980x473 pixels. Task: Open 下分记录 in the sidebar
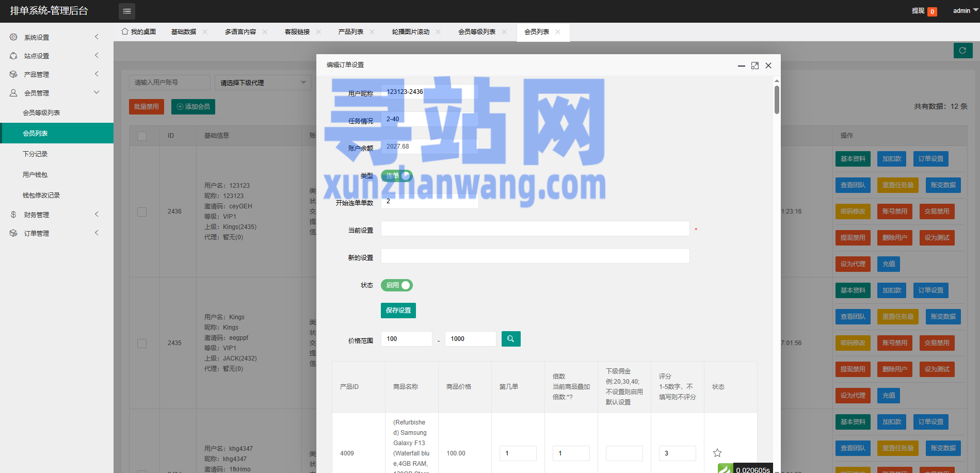(x=57, y=154)
